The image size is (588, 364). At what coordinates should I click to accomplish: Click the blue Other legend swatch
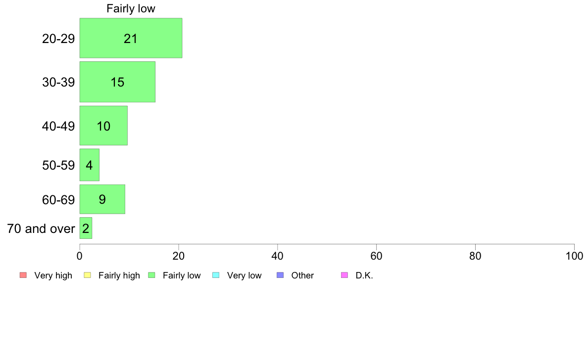(280, 275)
